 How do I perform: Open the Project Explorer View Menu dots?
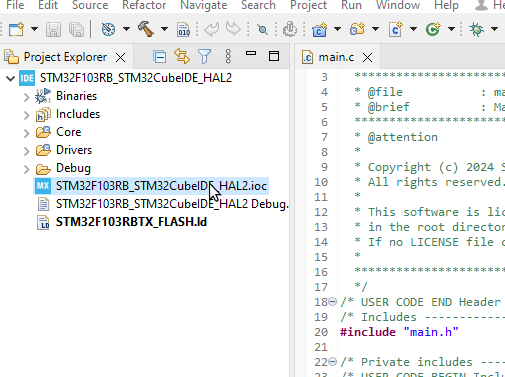point(228,56)
